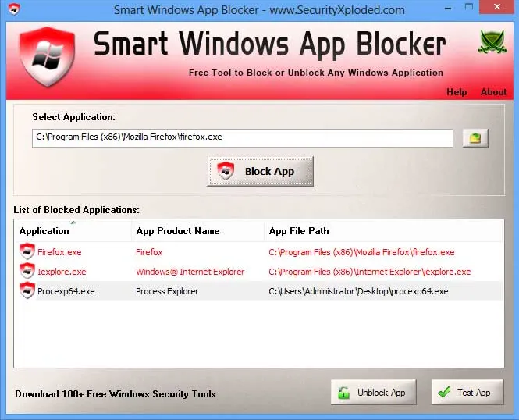Click the shield icon beside Procexp64.exe
The width and height of the screenshot is (519, 420).
click(27, 290)
